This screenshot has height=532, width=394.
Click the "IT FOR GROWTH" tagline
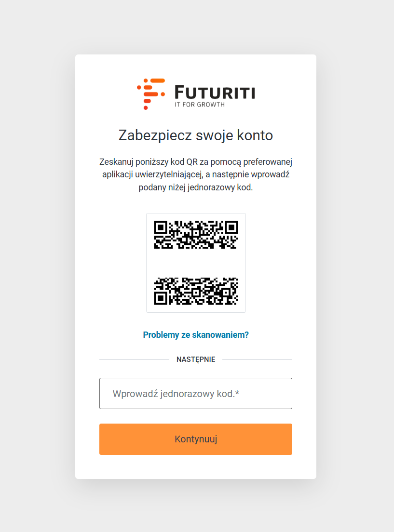199,105
